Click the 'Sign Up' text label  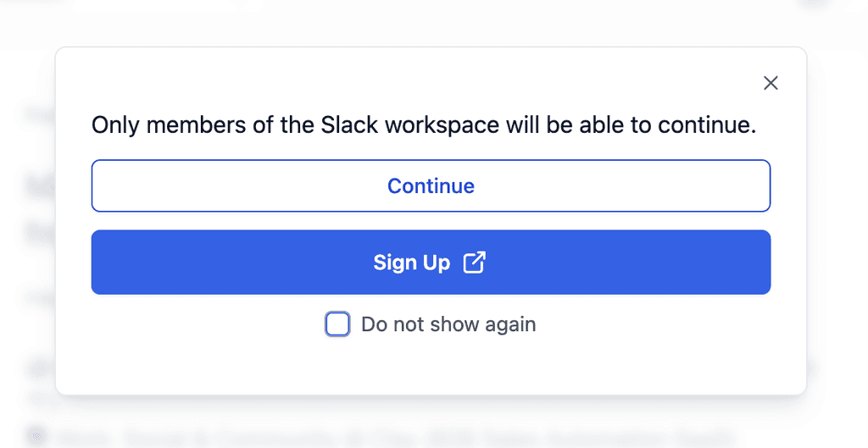coord(411,263)
